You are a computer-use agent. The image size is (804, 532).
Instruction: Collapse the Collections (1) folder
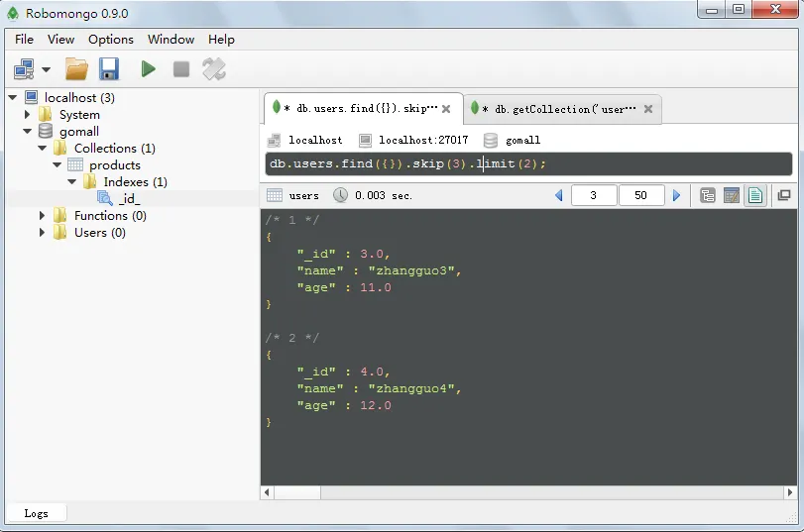42,149
